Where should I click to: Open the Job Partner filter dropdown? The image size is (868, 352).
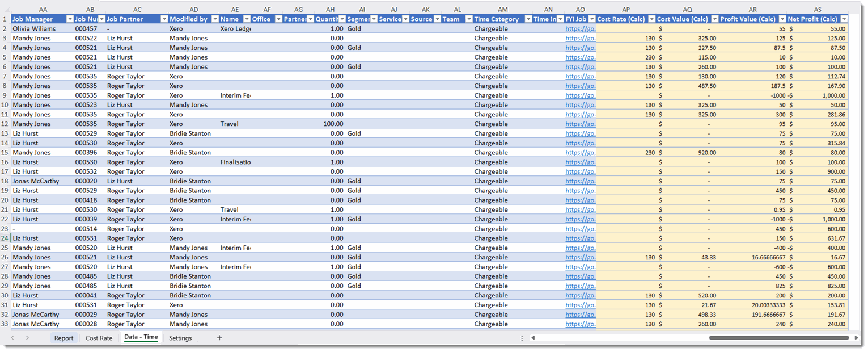click(x=164, y=19)
